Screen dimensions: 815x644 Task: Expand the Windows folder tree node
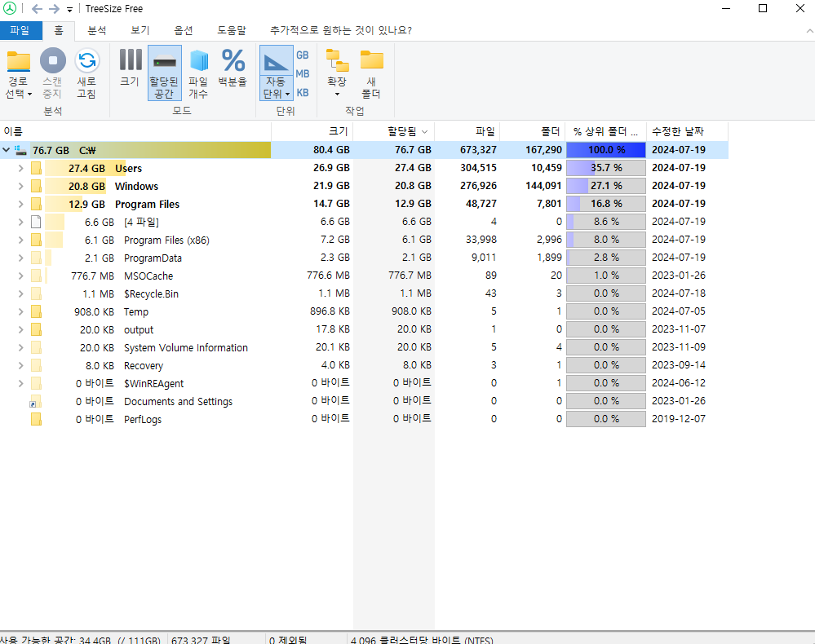[x=20, y=186]
